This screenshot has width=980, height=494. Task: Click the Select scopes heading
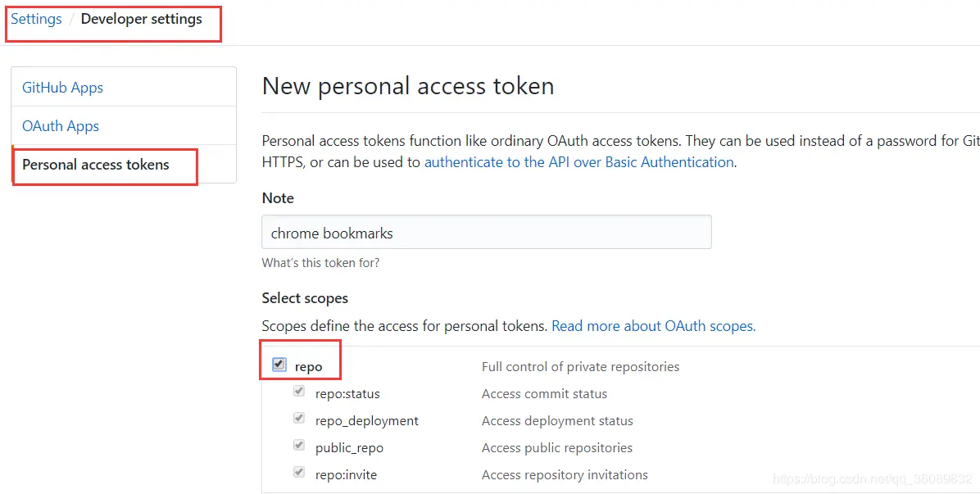[305, 298]
